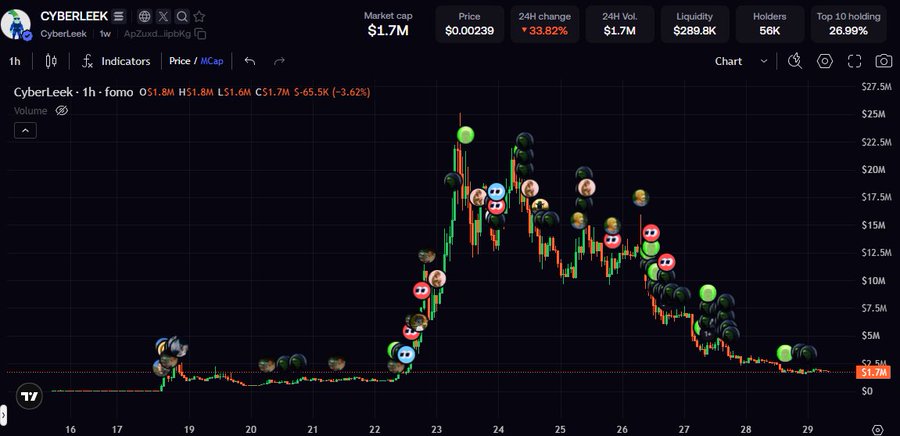Open the website globe icon
Screen dimensions: 900x436
[x=145, y=16]
